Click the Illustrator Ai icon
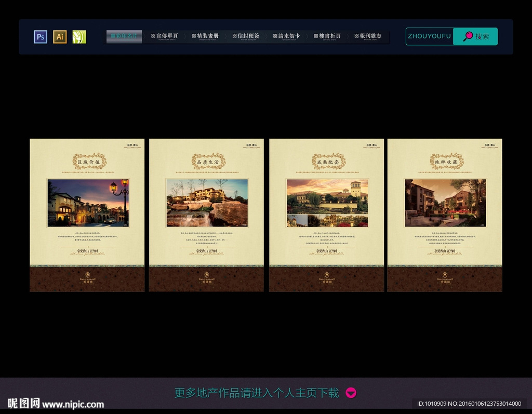Image resolution: width=532 pixels, height=414 pixels. [60, 37]
